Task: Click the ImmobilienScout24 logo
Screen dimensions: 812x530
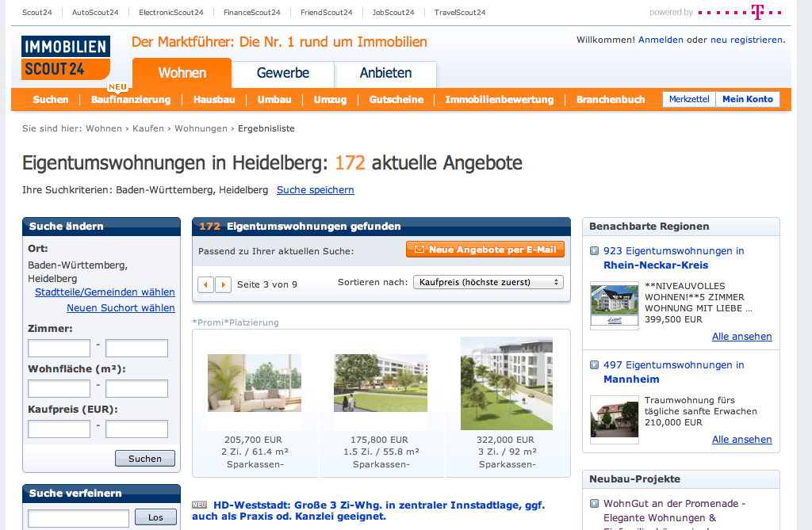Action: click(66, 58)
